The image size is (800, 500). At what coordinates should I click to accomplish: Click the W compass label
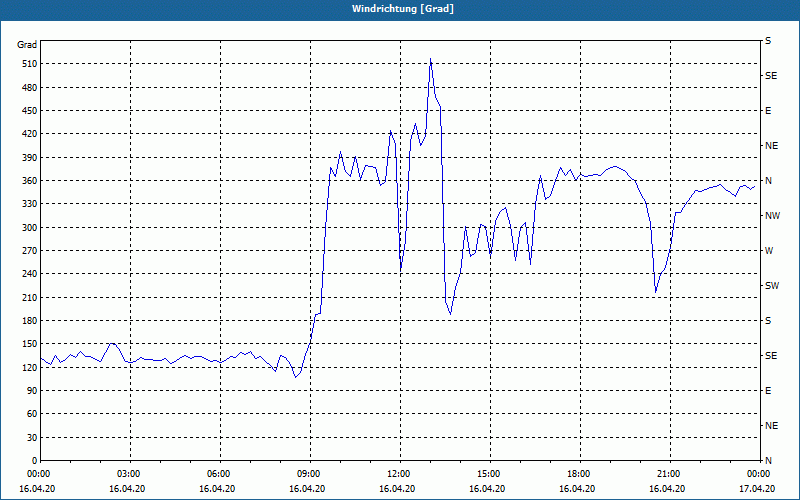[x=769, y=251]
